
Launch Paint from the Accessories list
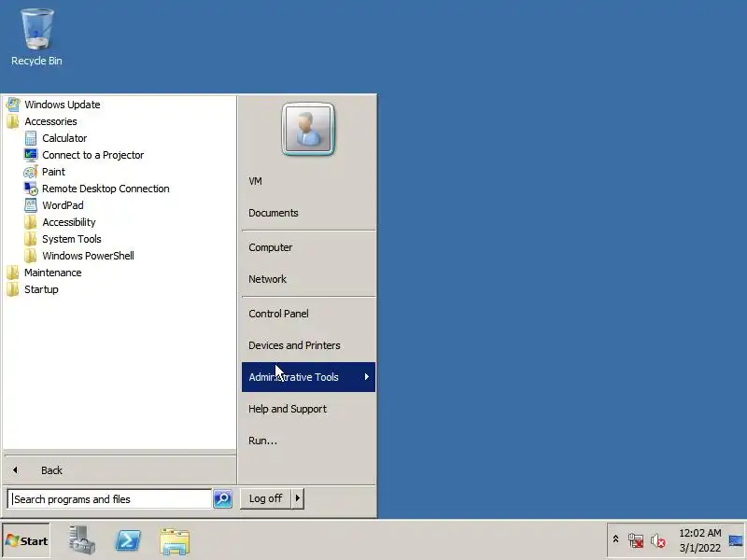click(x=53, y=172)
